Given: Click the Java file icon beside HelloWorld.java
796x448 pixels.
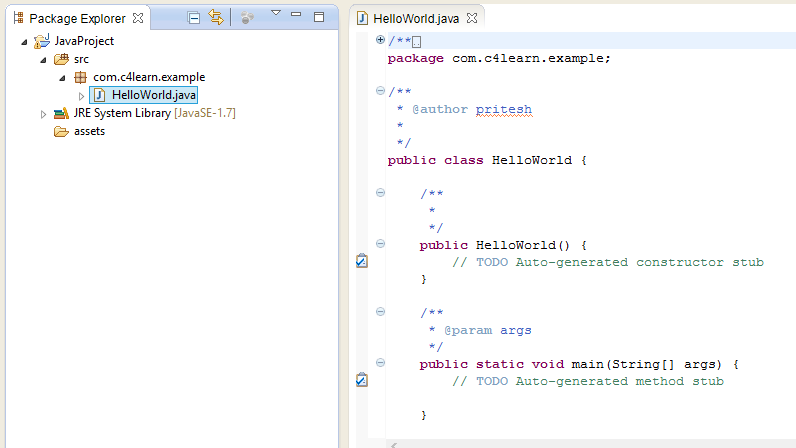Looking at the screenshot, I should click(x=100, y=95).
